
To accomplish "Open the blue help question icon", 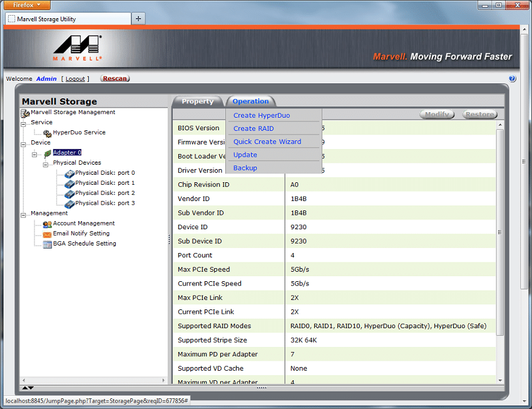I will tap(512, 78).
